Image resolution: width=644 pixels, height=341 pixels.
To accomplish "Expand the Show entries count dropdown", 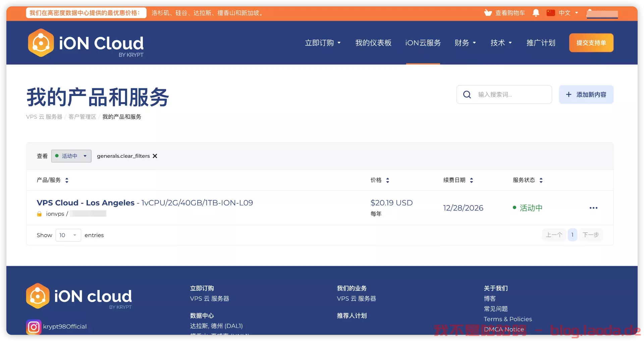I will click(68, 235).
